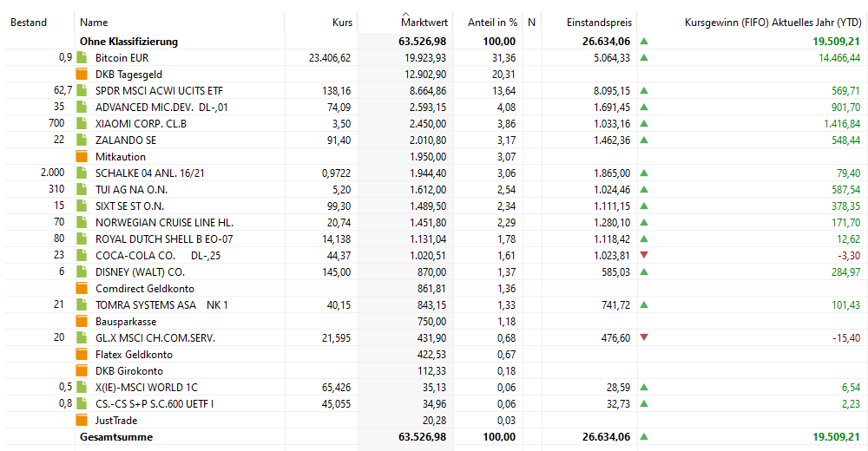Click the TUI AG NA O.N. security icon
Viewport: 868px width, 451px height.
tap(82, 189)
